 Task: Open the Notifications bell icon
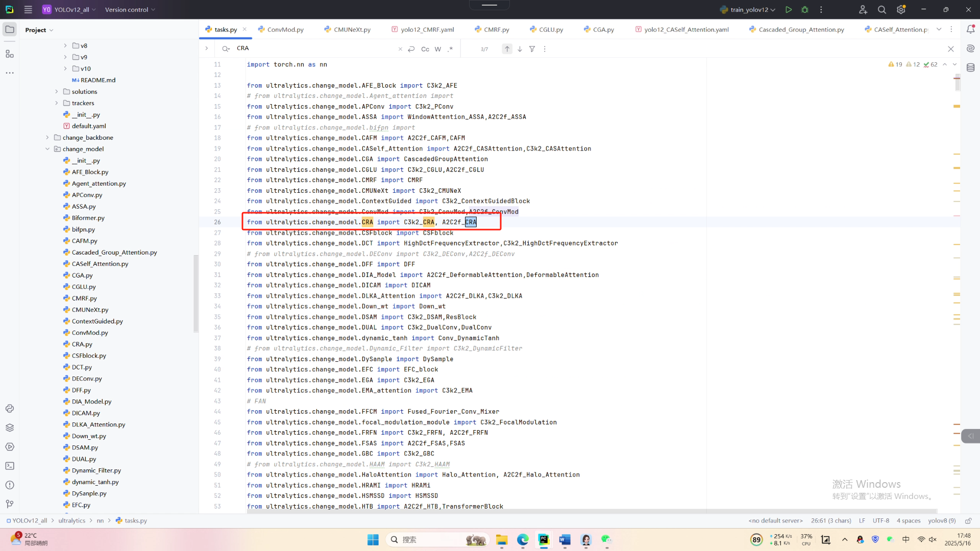pyautogui.click(x=970, y=30)
